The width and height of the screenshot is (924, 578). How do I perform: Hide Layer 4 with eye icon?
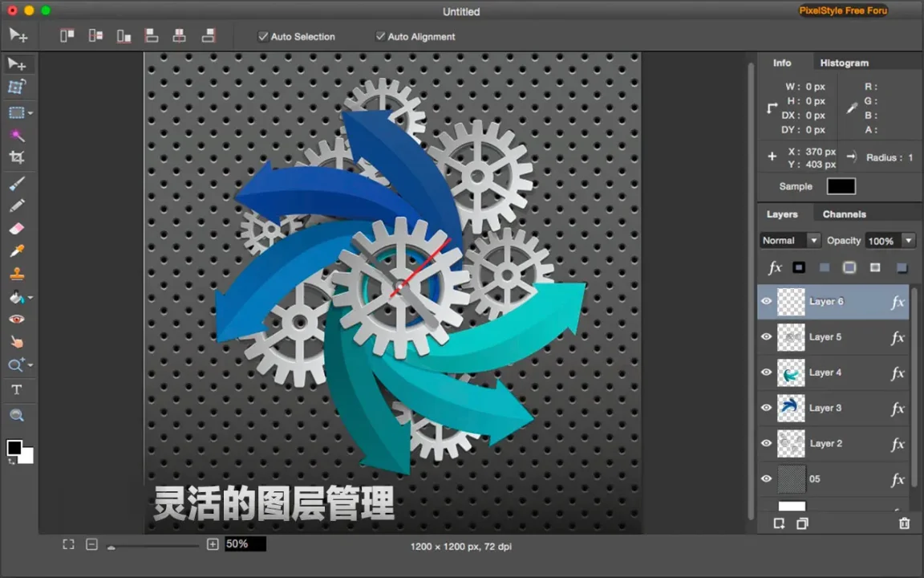[x=766, y=372]
